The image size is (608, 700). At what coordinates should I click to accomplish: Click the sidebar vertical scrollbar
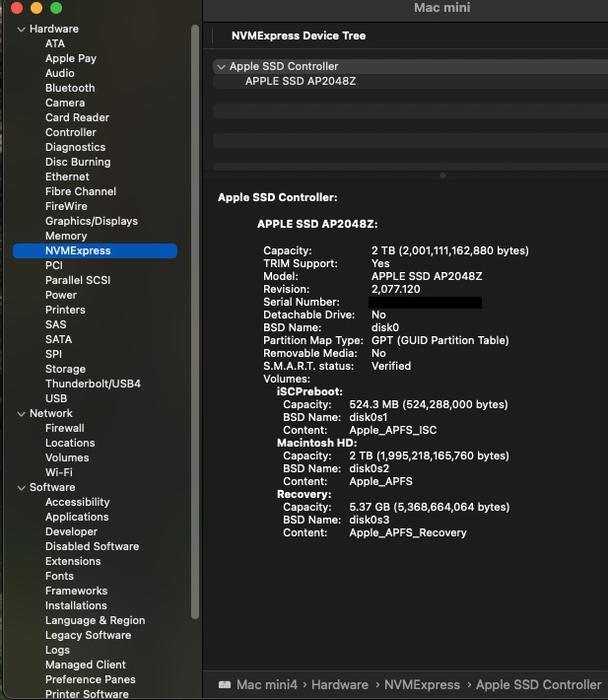(x=194, y=321)
